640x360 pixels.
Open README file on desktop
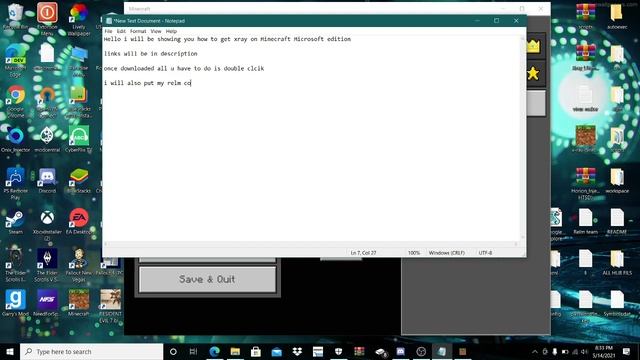click(x=617, y=222)
